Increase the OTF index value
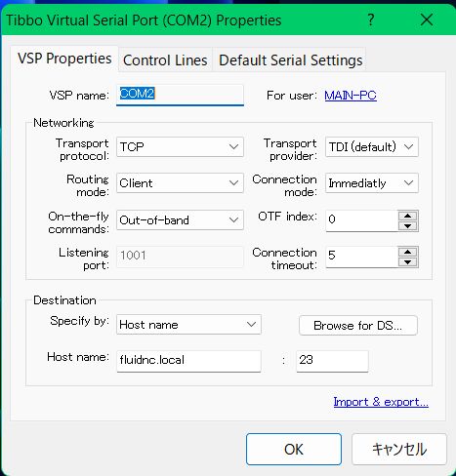 [408, 216]
